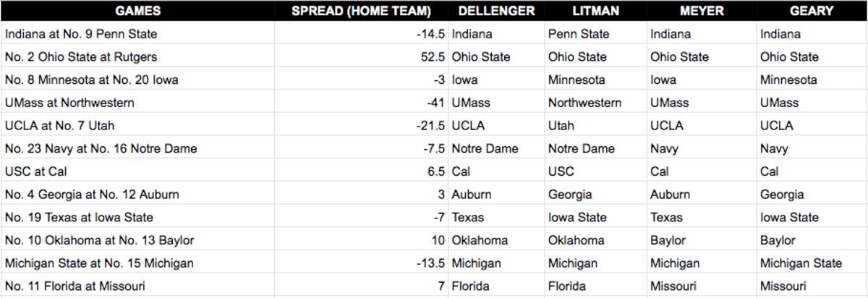The width and height of the screenshot is (868, 298).
Task: Select Litman's USC pick cell
Action: click(561, 171)
